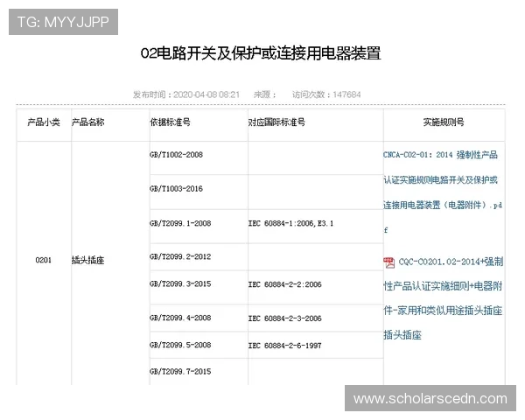
Task: Open the CNCA-C02-01: 2014 rules link
Action: pos(443,192)
